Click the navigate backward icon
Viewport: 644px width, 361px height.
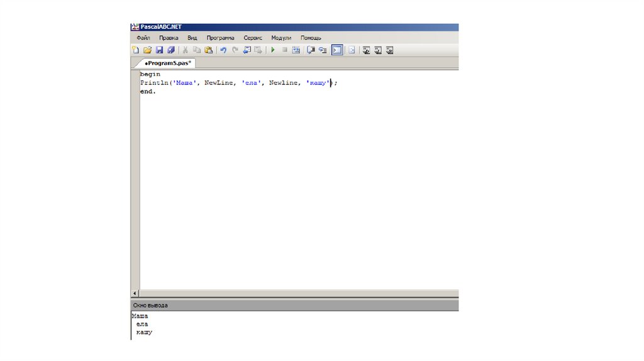click(247, 50)
